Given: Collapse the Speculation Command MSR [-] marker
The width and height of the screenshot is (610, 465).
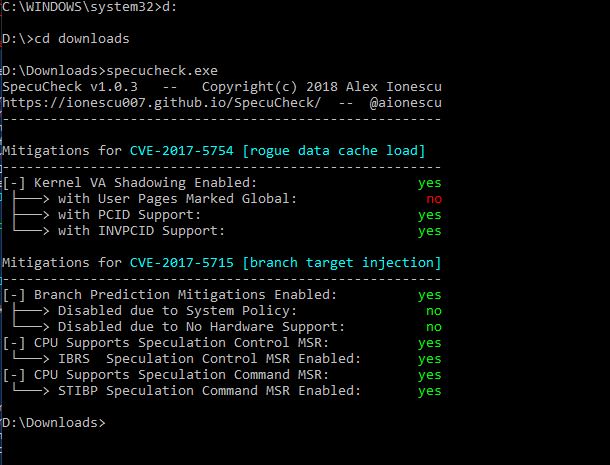Looking at the screenshot, I should point(14,375).
